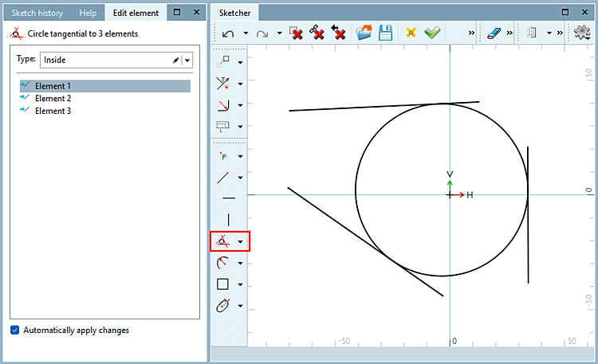Select the ellipse tool icon
Screen dimensions: 598x364
coord(222,306)
